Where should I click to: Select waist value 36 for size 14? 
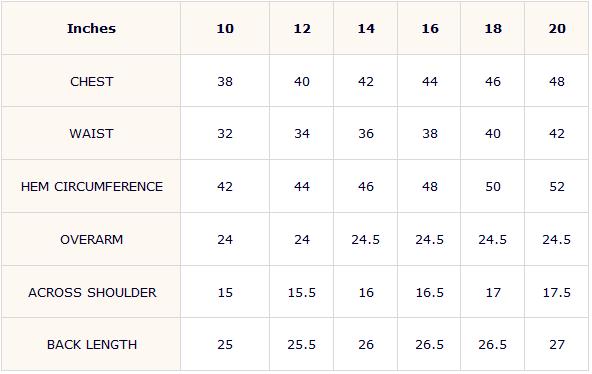[x=366, y=134]
